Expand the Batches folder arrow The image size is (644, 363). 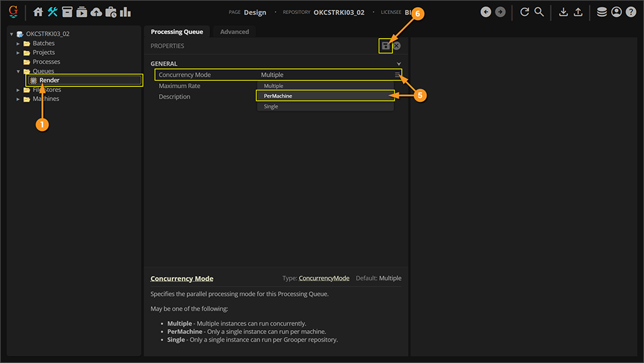pyautogui.click(x=19, y=44)
